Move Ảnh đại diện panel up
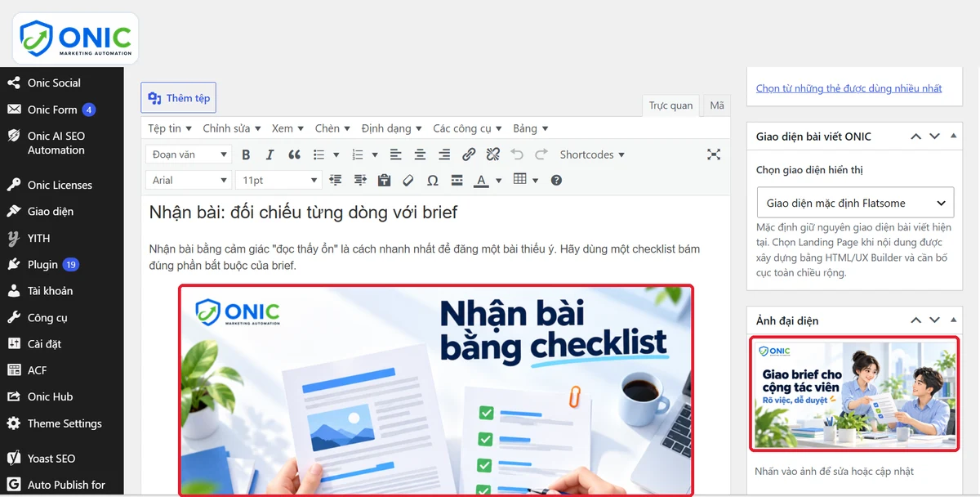The image size is (980, 497). pos(916,320)
